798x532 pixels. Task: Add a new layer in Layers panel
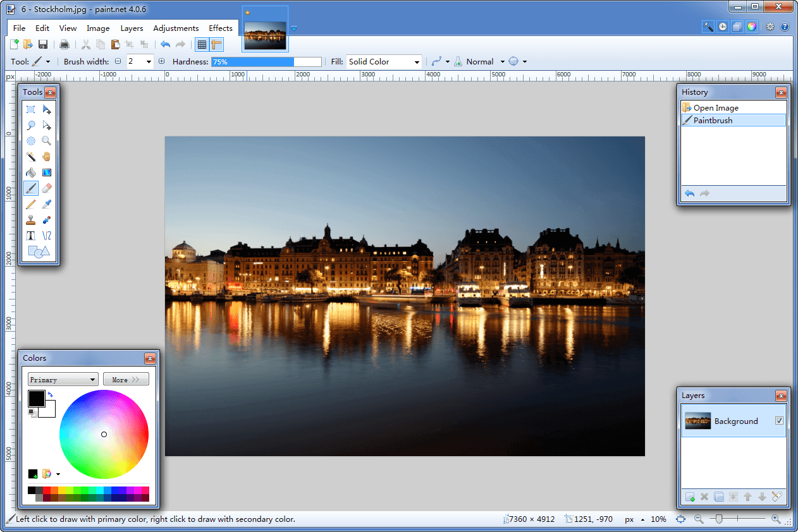(x=690, y=497)
